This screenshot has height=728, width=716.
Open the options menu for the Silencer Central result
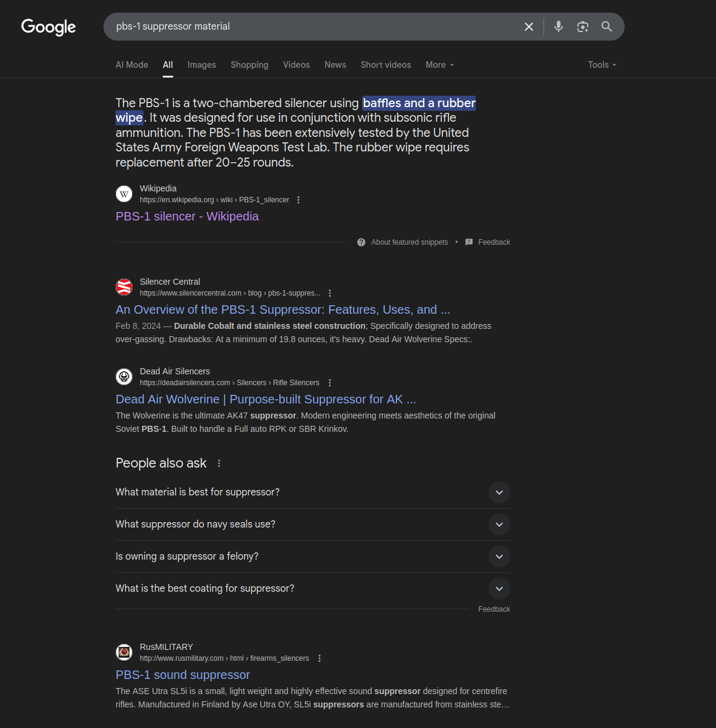(x=330, y=293)
